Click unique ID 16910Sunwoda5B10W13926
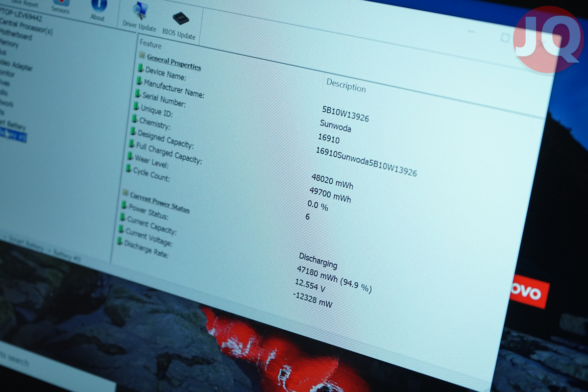The width and height of the screenshot is (588, 392). 366,161
